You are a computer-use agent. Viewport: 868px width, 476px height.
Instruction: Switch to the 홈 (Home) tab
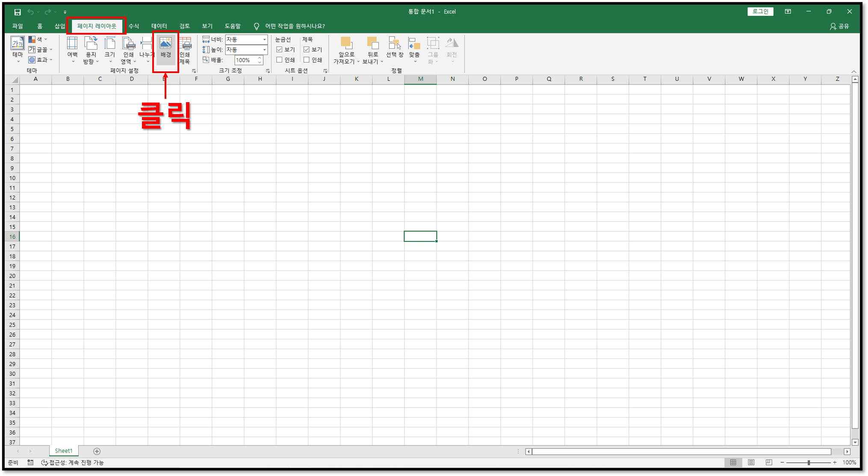(x=40, y=26)
